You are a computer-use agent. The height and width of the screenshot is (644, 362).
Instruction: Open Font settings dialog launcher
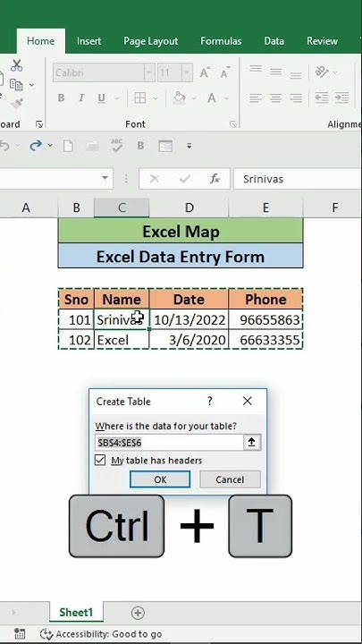click(x=232, y=123)
